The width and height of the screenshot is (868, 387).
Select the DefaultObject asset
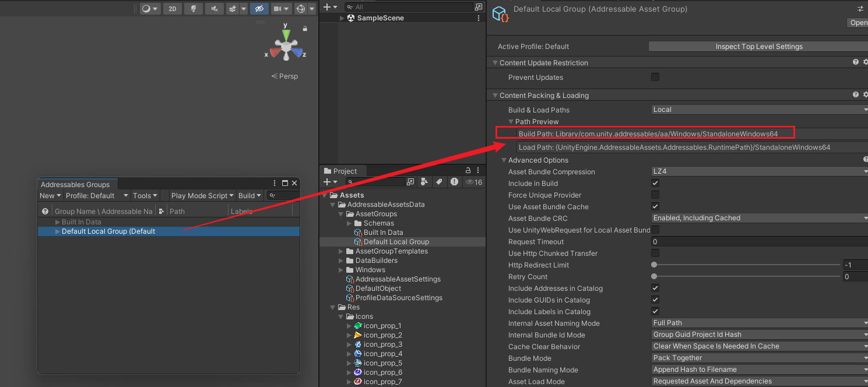374,289
